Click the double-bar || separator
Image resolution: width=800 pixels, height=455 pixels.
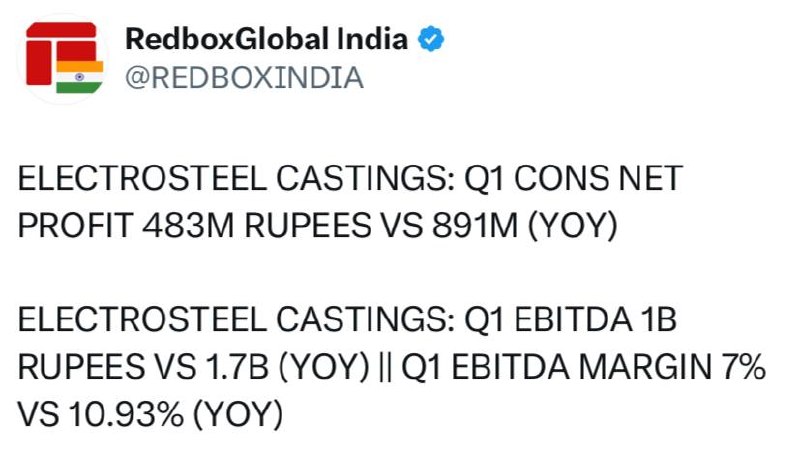pyautogui.click(x=386, y=367)
